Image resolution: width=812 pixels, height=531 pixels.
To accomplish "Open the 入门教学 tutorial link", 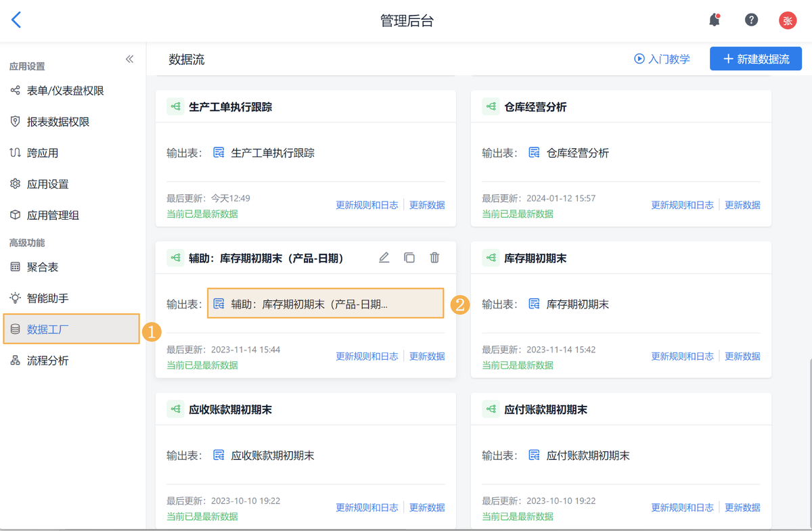I will (x=662, y=59).
